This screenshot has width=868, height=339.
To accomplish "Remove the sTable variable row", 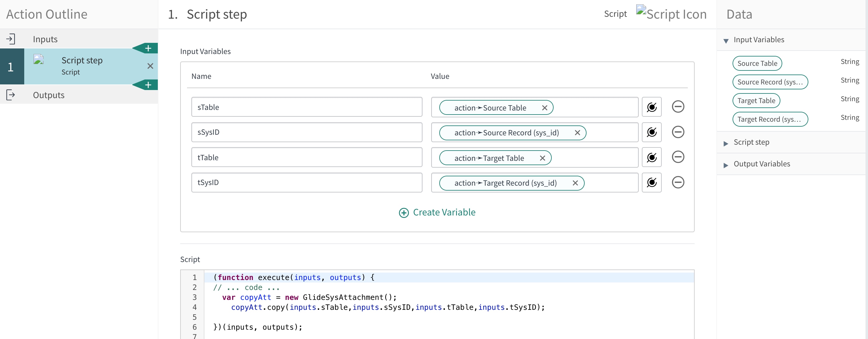I will point(678,107).
